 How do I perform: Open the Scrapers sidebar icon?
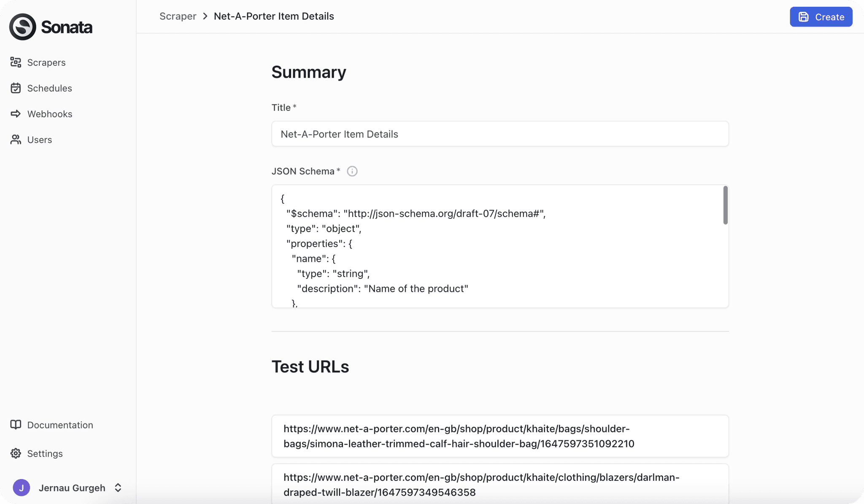[16, 62]
